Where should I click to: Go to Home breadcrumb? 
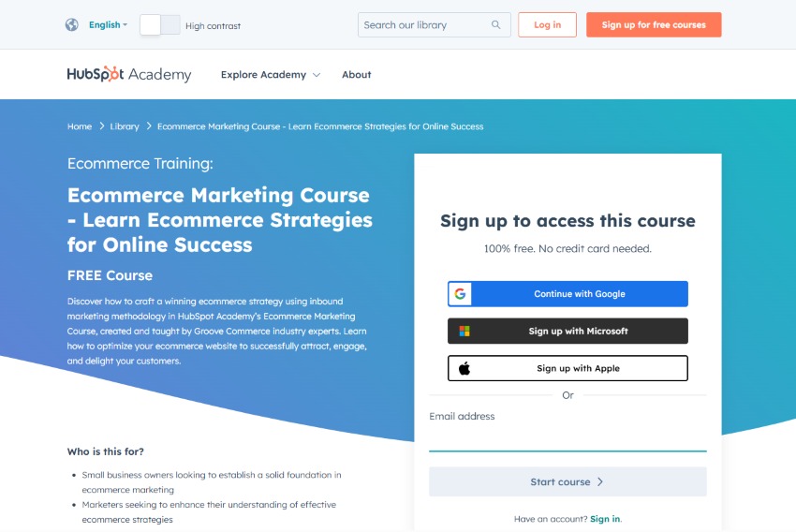tap(80, 126)
